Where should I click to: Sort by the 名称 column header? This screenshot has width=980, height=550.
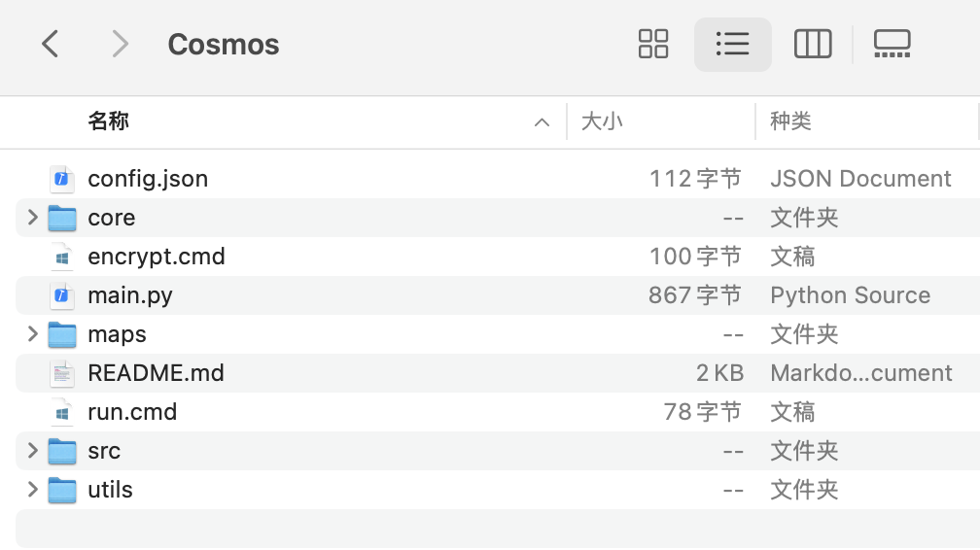tap(109, 121)
